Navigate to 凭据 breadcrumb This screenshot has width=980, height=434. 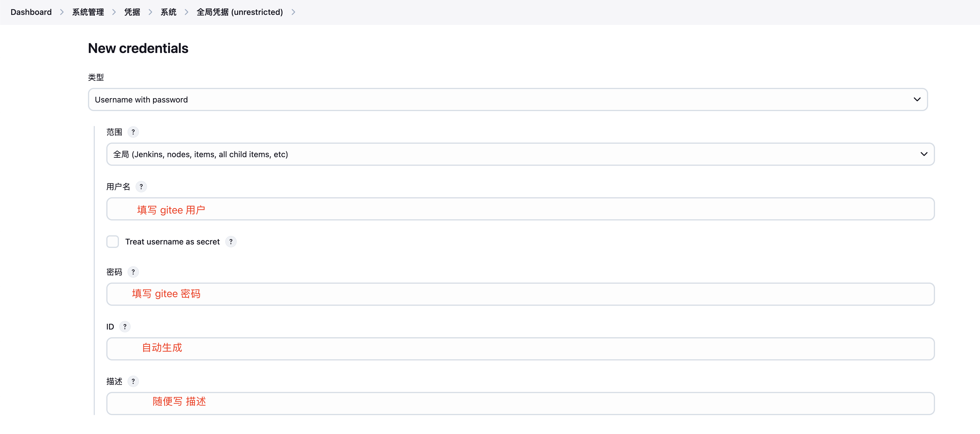(x=132, y=12)
